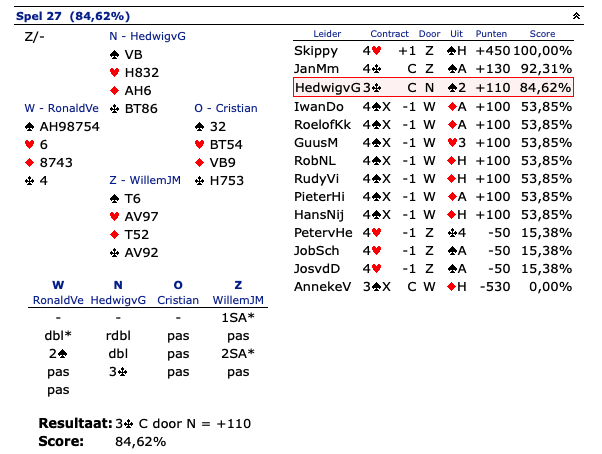Open the Spel 27 (84,62%) header link
This screenshot has width=602, height=454.
73,16
